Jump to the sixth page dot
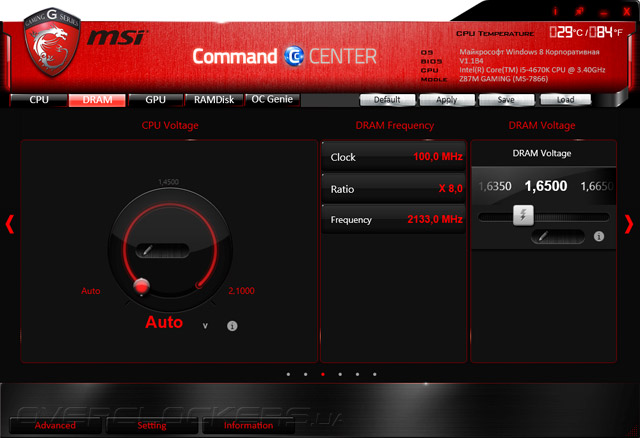This screenshot has height=438, width=640. (375, 374)
